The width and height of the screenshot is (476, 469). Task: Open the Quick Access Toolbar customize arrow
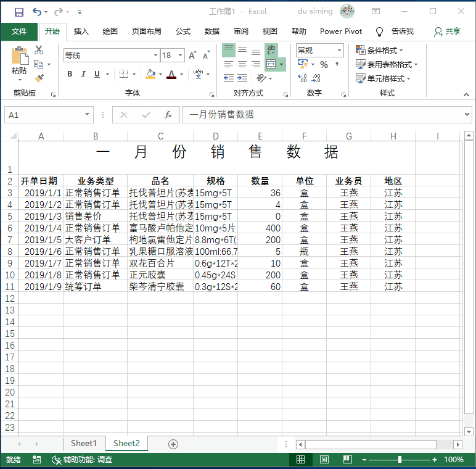pyautogui.click(x=80, y=12)
